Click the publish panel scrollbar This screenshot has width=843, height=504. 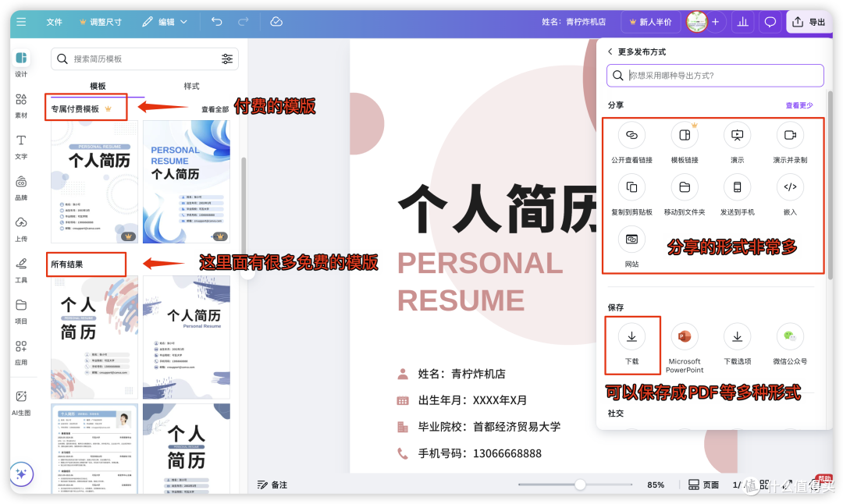pos(830,186)
